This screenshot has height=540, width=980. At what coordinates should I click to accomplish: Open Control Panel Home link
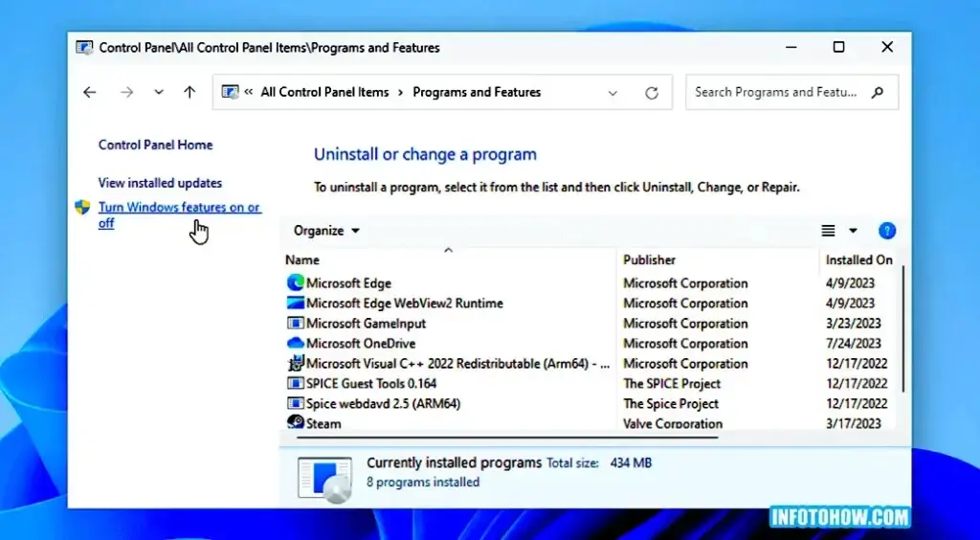(x=156, y=145)
